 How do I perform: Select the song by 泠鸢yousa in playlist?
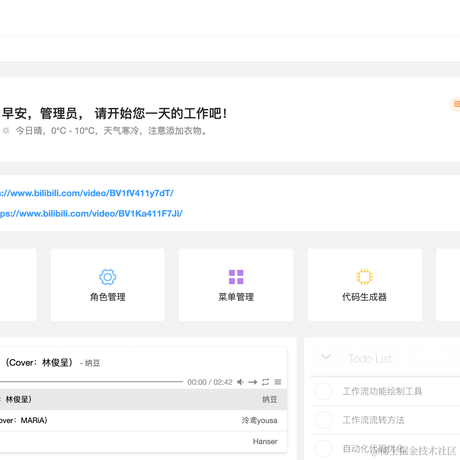(x=144, y=420)
